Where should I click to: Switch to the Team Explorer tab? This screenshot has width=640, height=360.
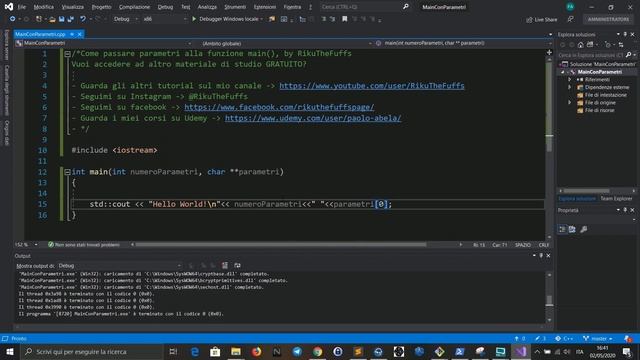point(616,198)
